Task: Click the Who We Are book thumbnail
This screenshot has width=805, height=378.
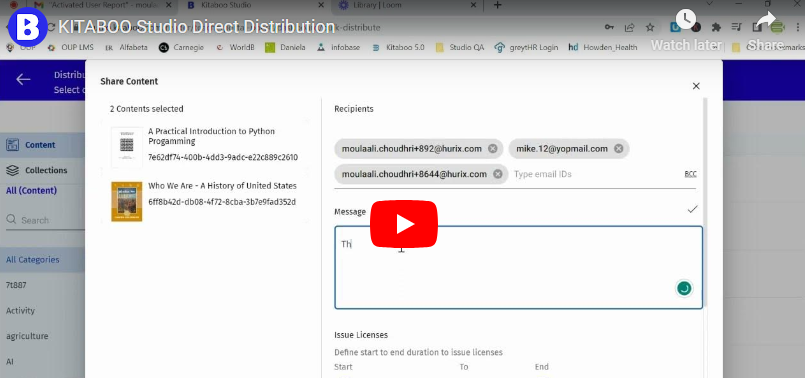Action: [x=126, y=201]
